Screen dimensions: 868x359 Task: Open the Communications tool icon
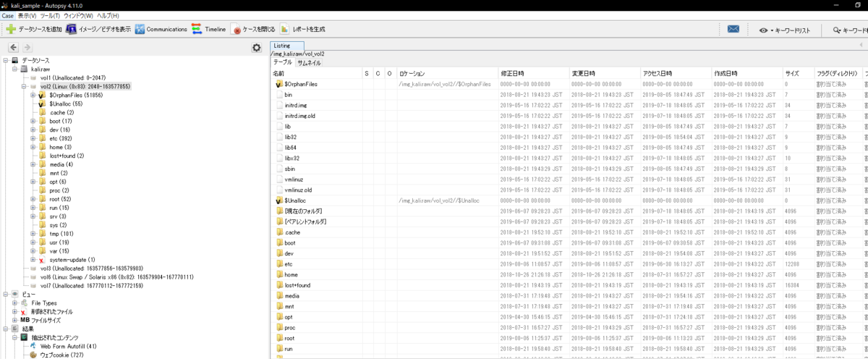(x=139, y=30)
